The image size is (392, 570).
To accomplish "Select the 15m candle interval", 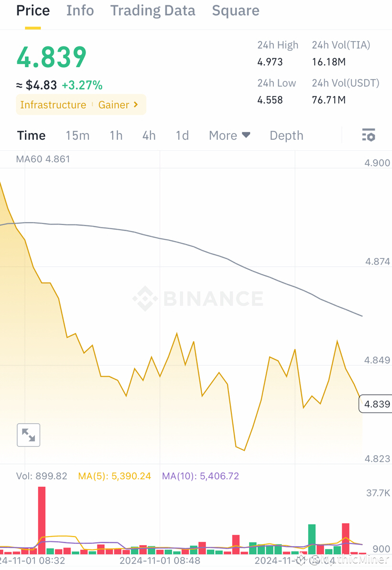I will click(x=77, y=135).
